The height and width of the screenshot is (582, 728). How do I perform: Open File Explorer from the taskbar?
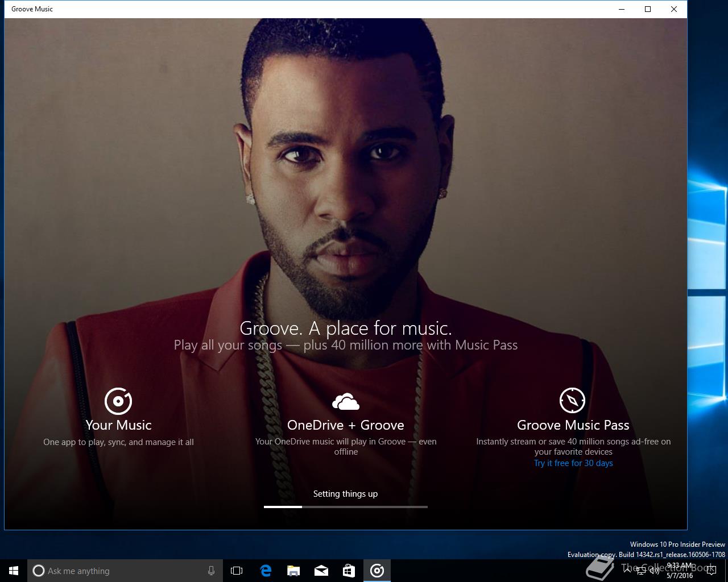(x=293, y=571)
